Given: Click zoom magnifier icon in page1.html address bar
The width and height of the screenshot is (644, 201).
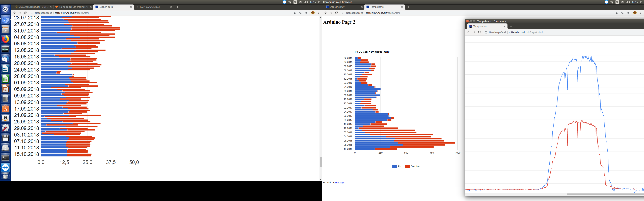Looking at the screenshot, I should click(301, 13).
